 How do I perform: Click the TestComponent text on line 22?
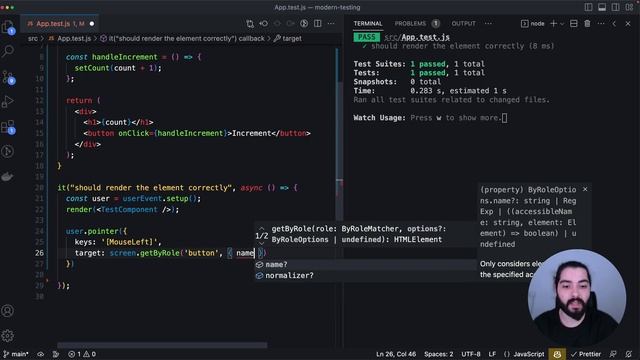(129, 210)
